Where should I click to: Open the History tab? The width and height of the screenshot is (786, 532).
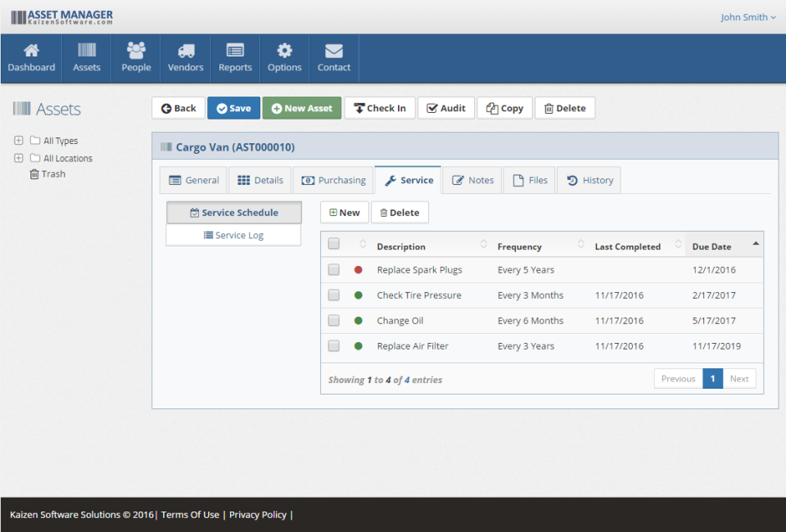coord(589,179)
